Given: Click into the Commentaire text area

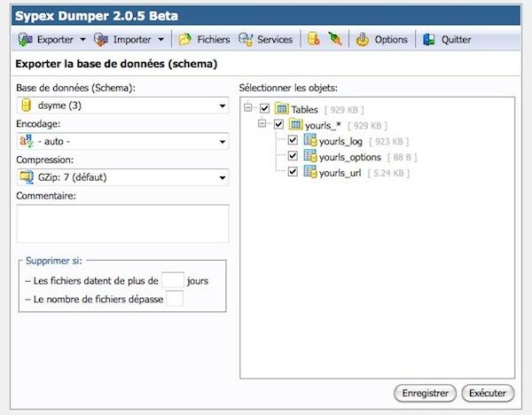Looking at the screenshot, I should pyautogui.click(x=123, y=223).
